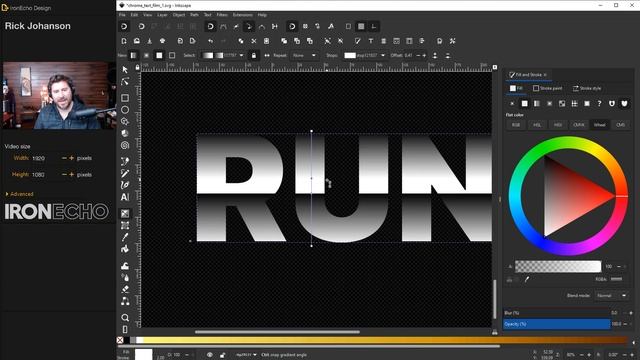Viewport: 640px width, 360px height.
Task: Select RGB color mode button
Action: (516, 125)
